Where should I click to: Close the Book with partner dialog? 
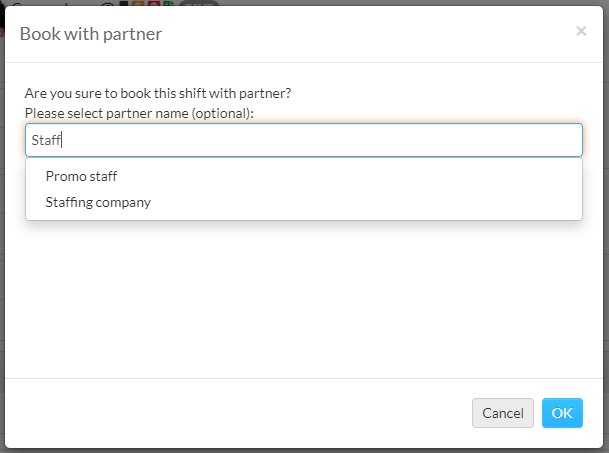581,31
